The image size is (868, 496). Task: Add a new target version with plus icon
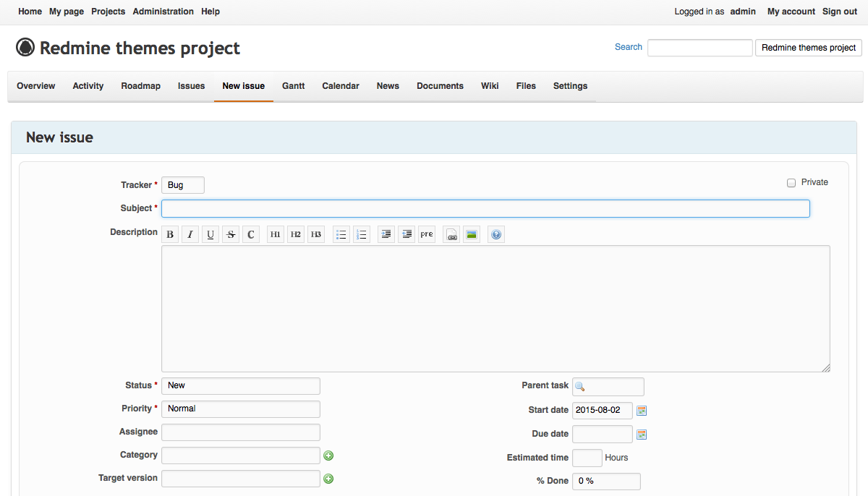328,479
